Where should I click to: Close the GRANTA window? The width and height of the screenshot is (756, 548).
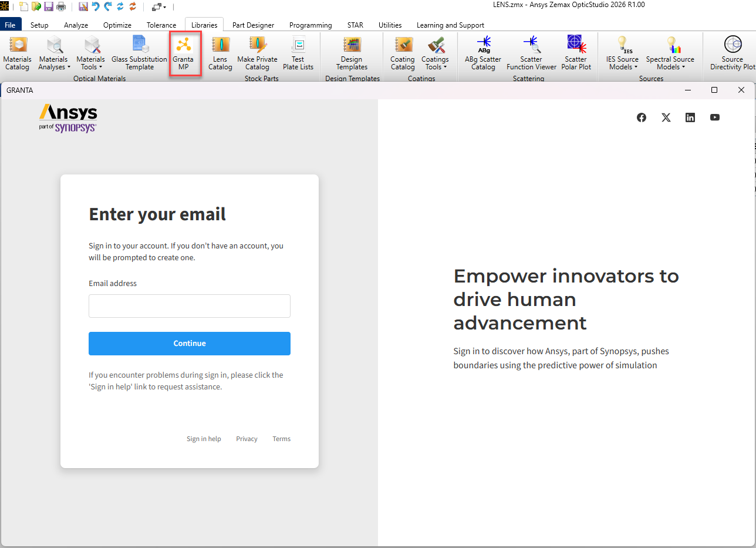741,90
